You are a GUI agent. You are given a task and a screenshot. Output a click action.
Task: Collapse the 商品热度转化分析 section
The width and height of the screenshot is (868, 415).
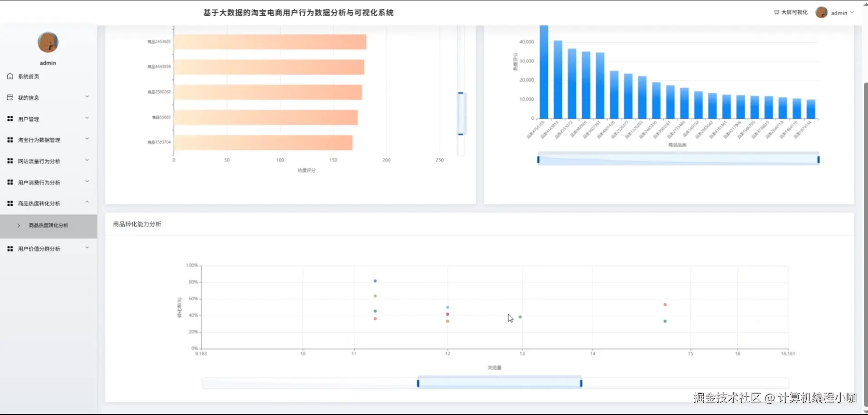pyautogui.click(x=48, y=203)
